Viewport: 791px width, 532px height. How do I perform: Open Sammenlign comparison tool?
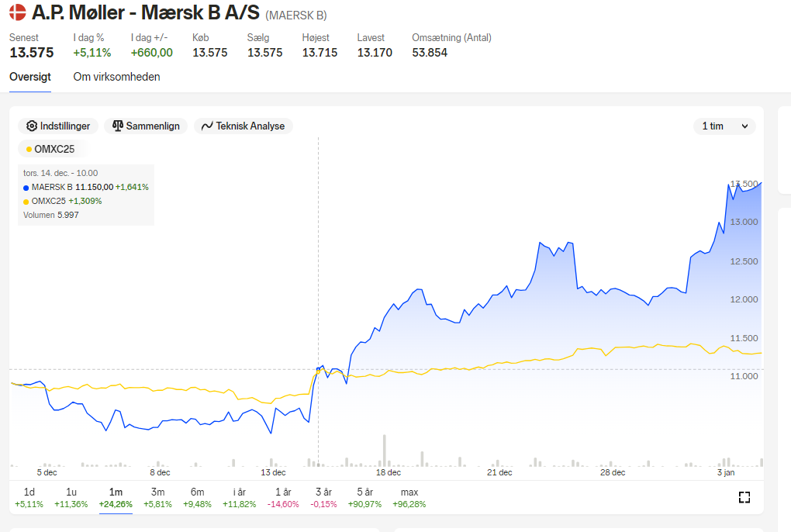click(146, 126)
